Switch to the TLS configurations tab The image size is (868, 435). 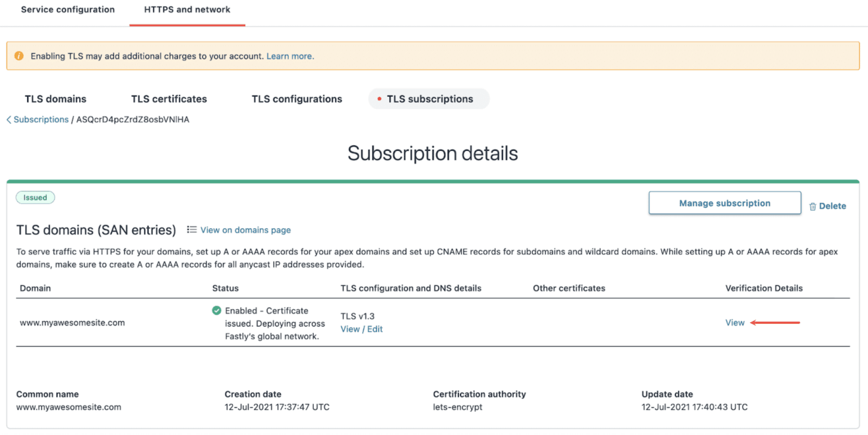(x=297, y=99)
